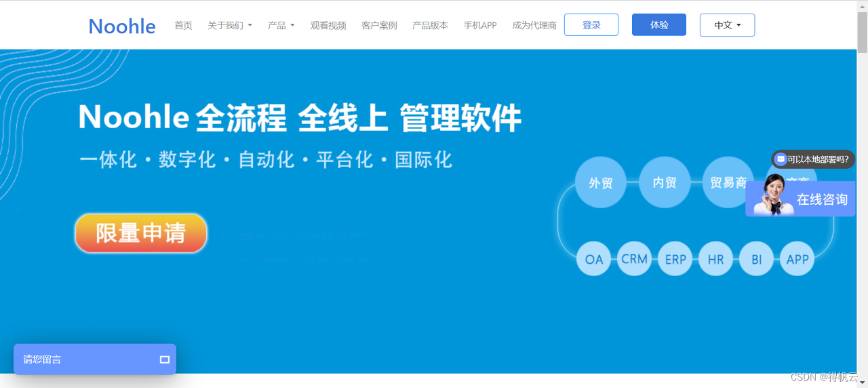868x388 pixels.
Task: Click the customer service agent avatar
Action: click(x=774, y=195)
